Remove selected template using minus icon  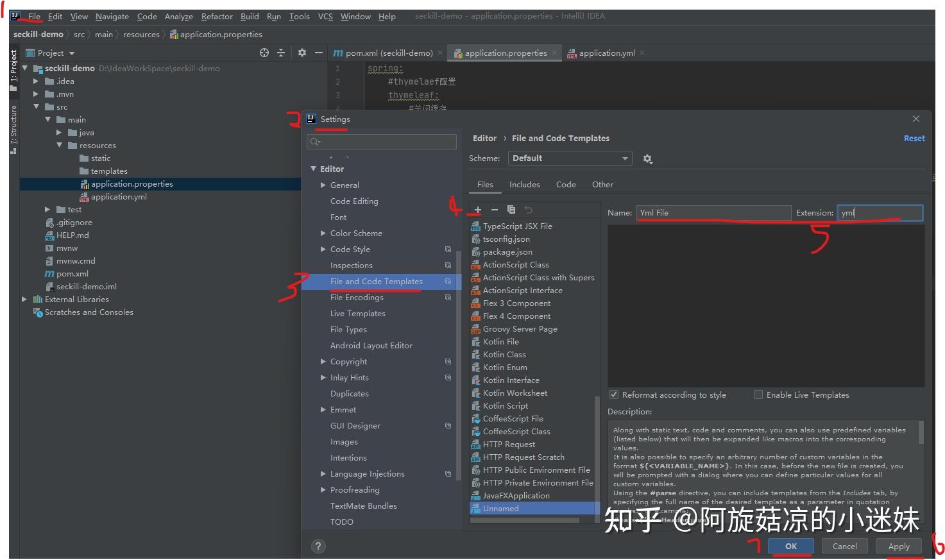point(494,209)
